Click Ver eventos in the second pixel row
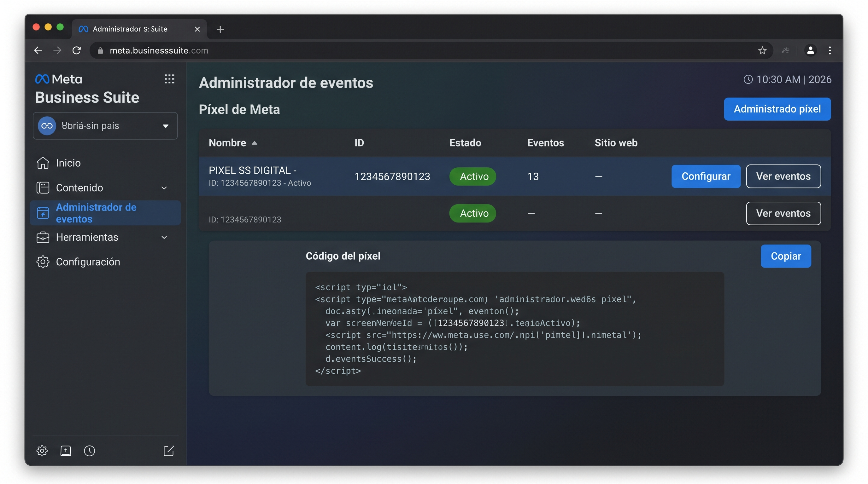The image size is (868, 484). click(x=783, y=213)
